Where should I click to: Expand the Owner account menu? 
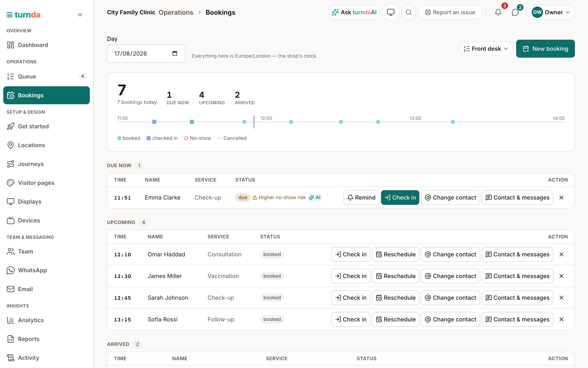[552, 12]
